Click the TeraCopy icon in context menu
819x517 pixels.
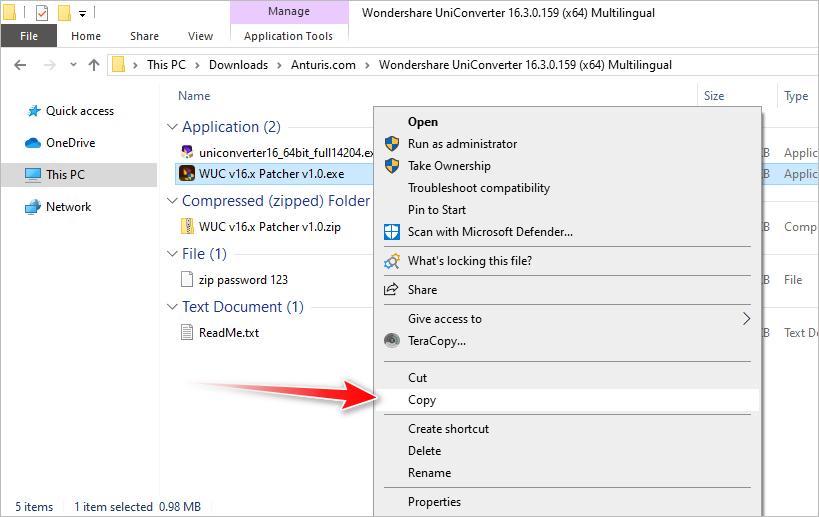[x=392, y=341]
